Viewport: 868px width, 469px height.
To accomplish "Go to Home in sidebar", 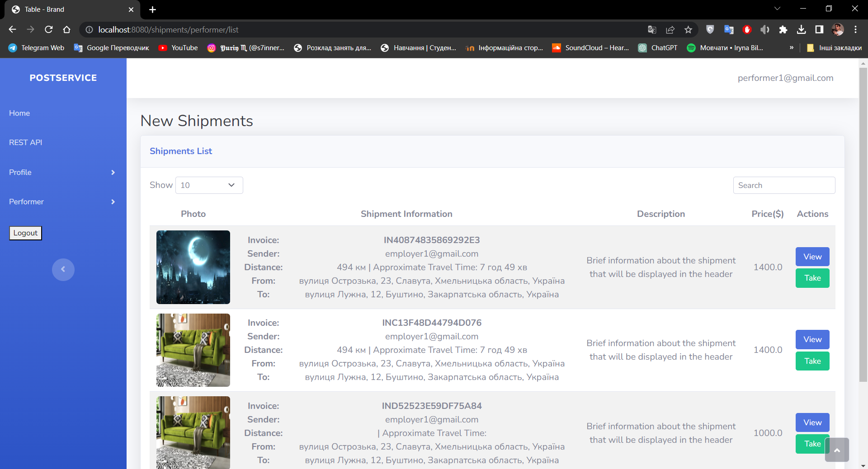I will click(19, 113).
